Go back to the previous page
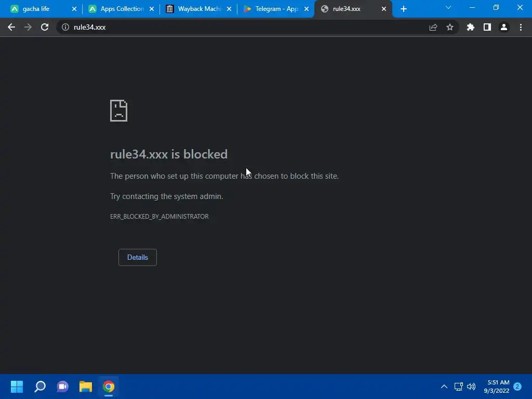Image resolution: width=532 pixels, height=399 pixels. tap(11, 27)
